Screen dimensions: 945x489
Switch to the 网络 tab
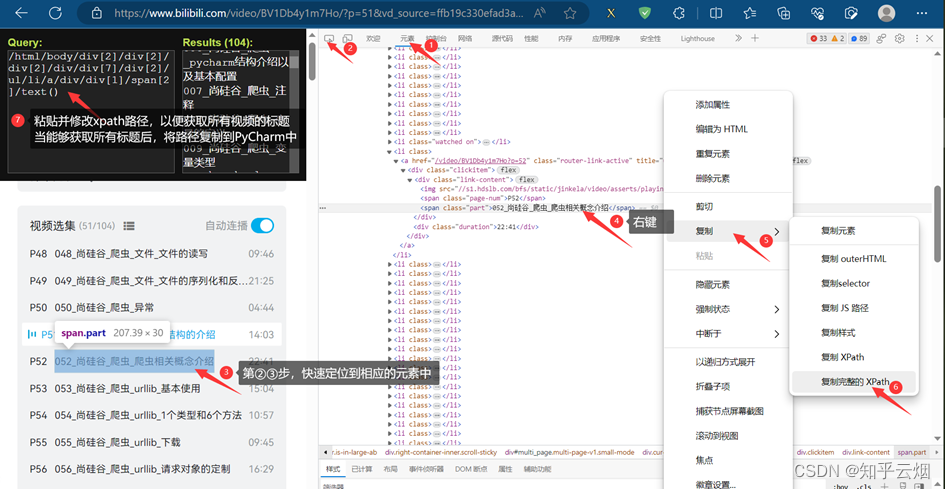[x=465, y=38]
